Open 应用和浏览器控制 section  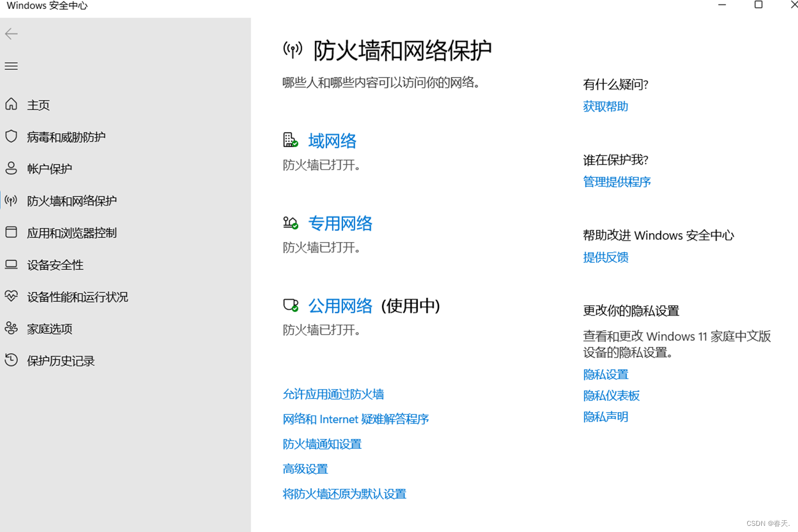point(72,233)
